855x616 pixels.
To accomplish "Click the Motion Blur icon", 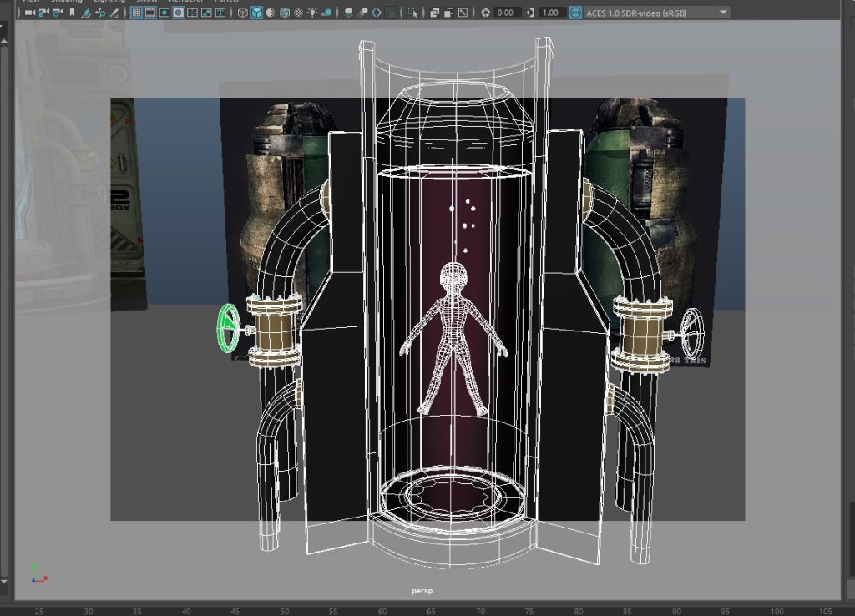I will tap(362, 13).
